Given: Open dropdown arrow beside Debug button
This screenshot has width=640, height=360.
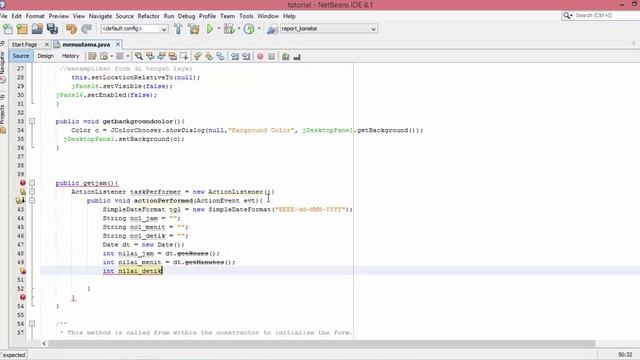Looking at the screenshot, I should click(238, 29).
